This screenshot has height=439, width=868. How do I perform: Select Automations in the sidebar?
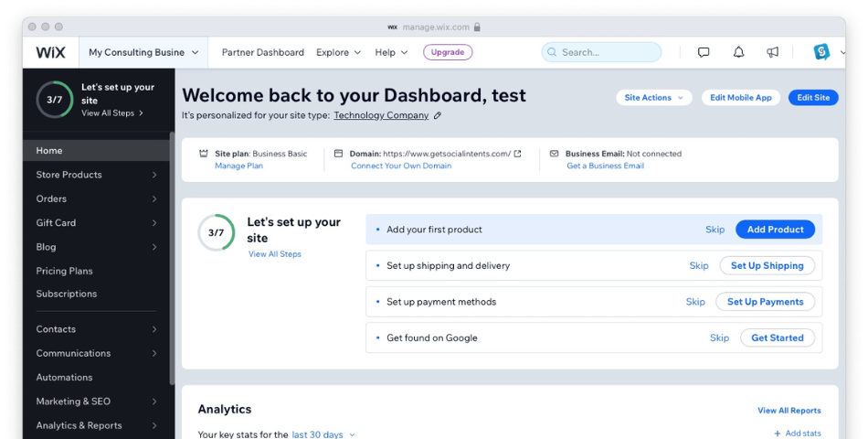[64, 377]
